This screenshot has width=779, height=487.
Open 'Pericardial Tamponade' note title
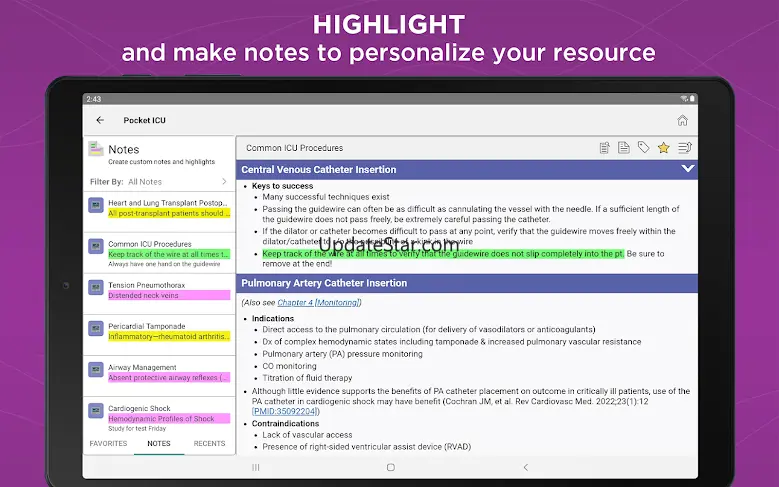tap(147, 326)
